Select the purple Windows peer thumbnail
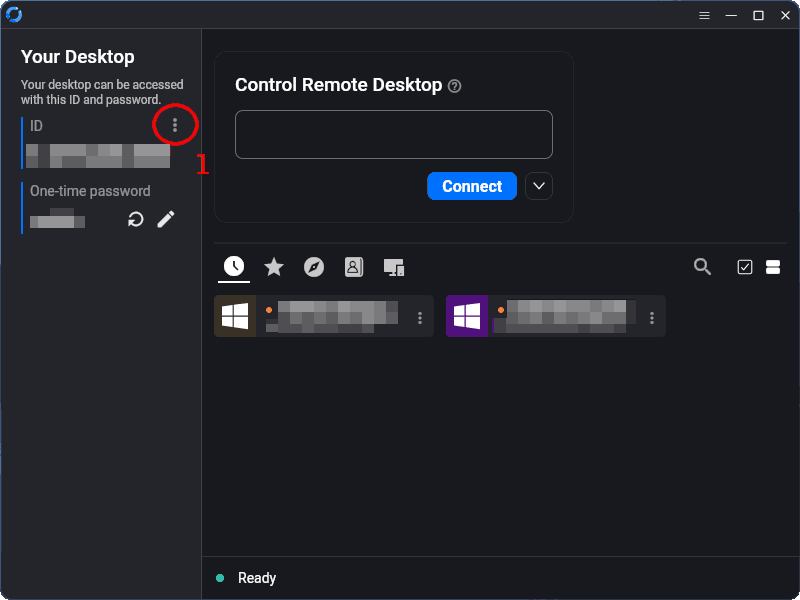 point(467,316)
